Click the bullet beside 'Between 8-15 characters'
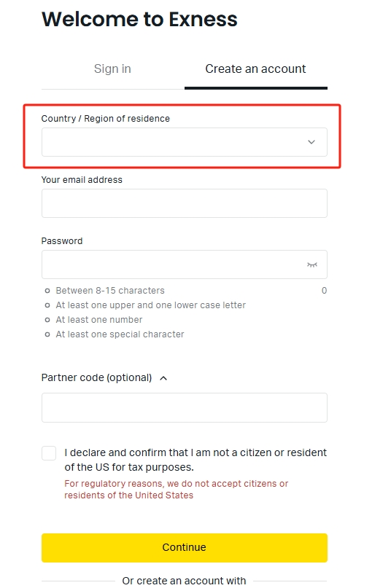The height and width of the screenshot is (588, 391). pyautogui.click(x=47, y=291)
